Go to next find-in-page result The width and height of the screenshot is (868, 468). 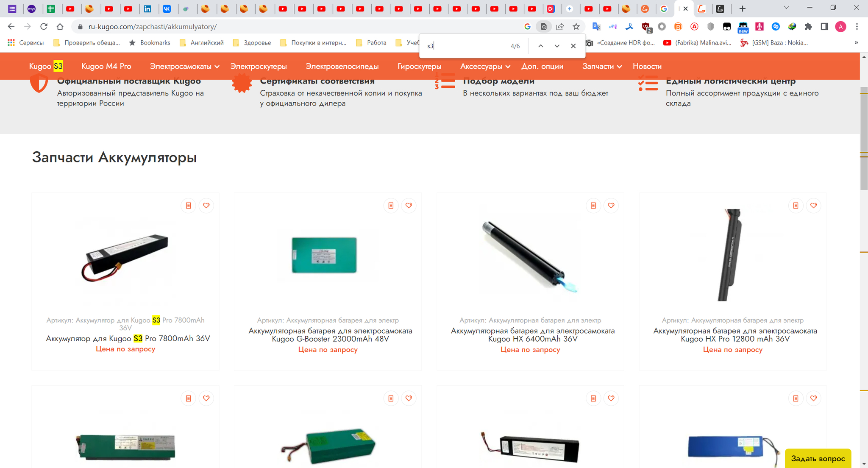557,46
